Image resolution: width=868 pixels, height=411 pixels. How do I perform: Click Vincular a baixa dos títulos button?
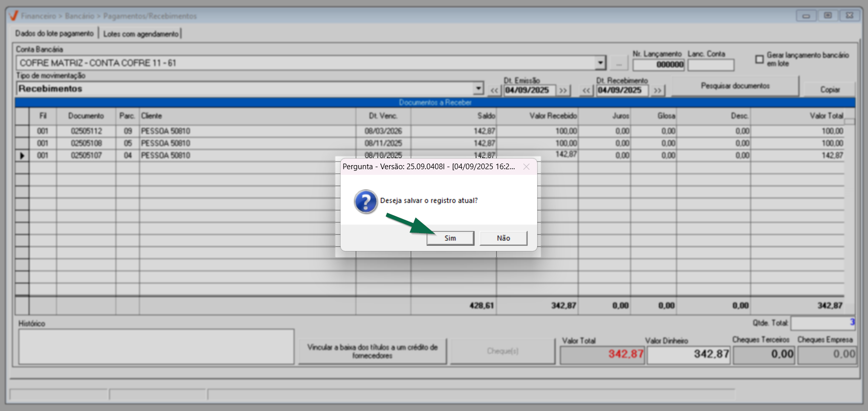click(372, 351)
